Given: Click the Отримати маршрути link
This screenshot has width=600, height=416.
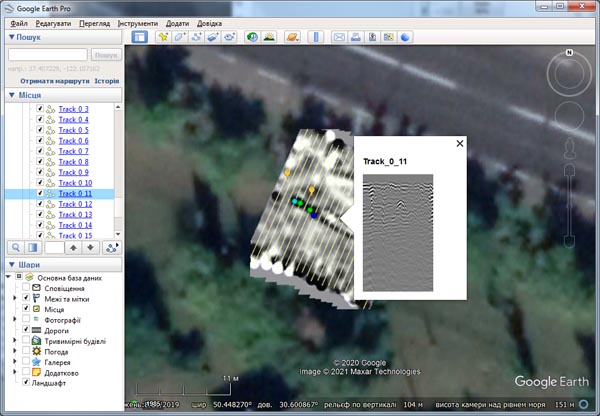Looking at the screenshot, I should pyautogui.click(x=54, y=81).
